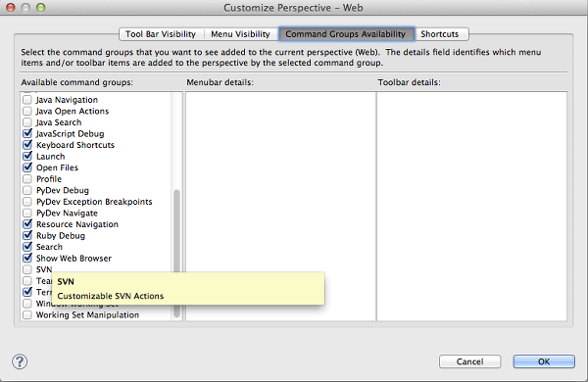
Task: Select the JavaScript Debug list entry
Action: 71,133
